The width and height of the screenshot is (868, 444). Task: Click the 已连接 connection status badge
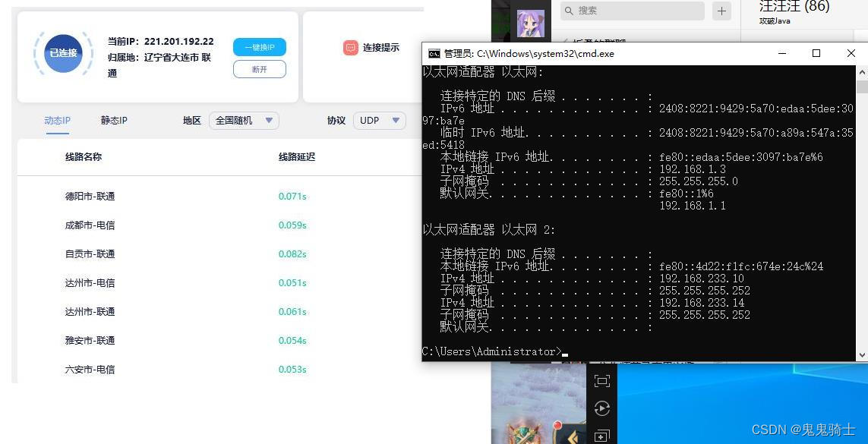point(62,54)
